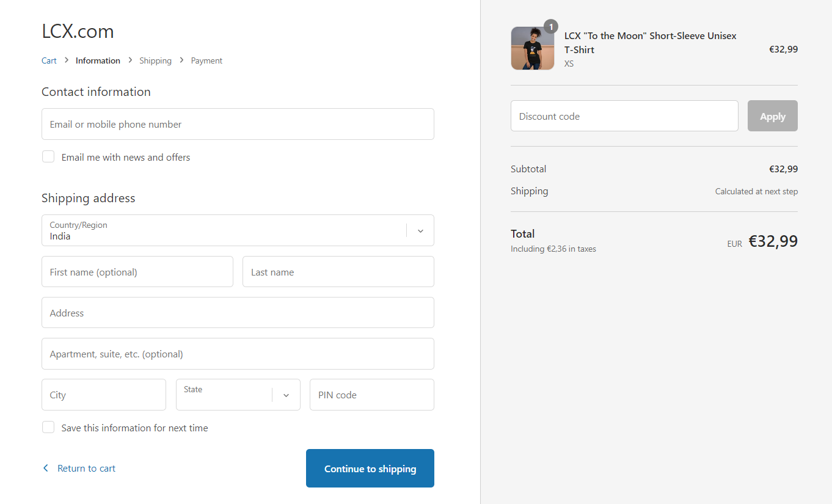Go to Cart breadcrumb
This screenshot has height=504, width=832.
click(49, 60)
